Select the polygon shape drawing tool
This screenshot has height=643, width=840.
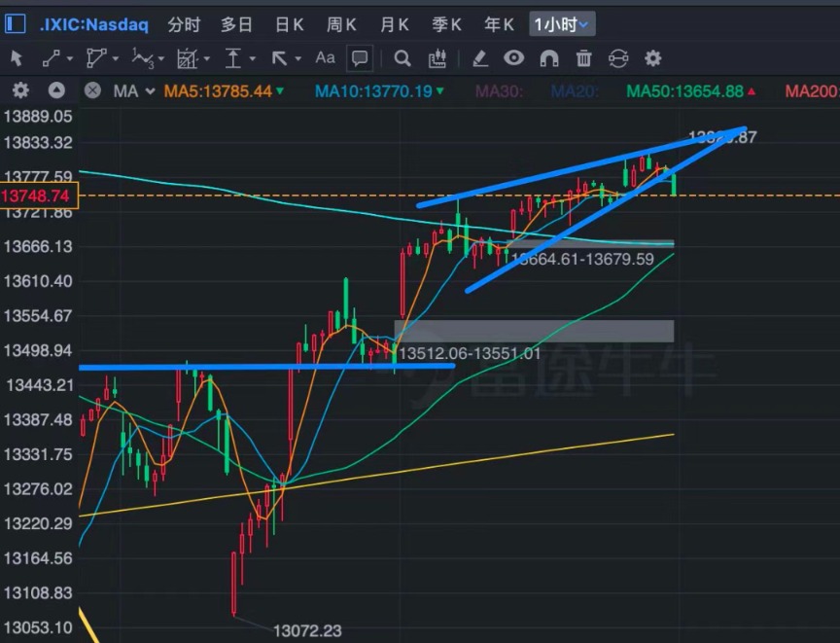(96, 58)
